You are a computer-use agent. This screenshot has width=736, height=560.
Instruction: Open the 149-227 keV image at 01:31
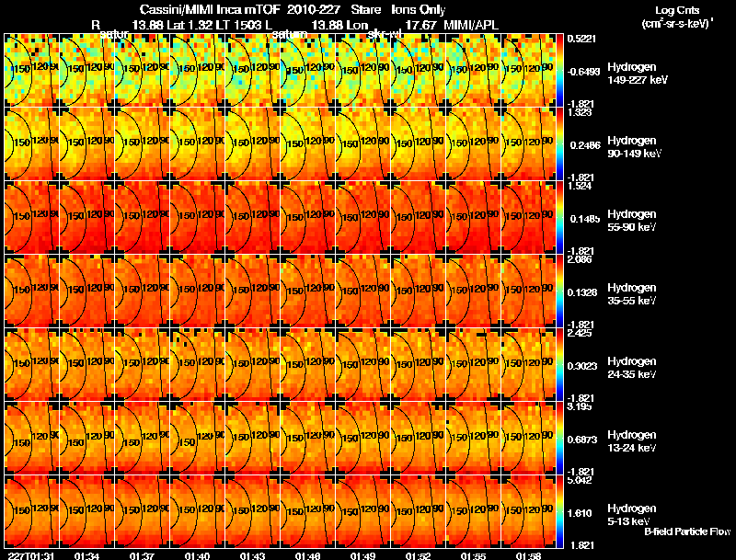pyautogui.click(x=31, y=71)
